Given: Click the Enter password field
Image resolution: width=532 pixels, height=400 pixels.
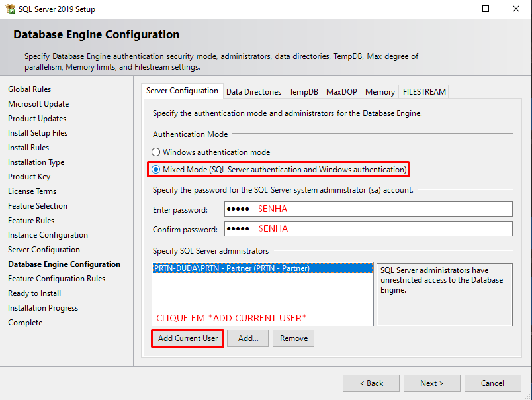Looking at the screenshot, I should 369,209.
